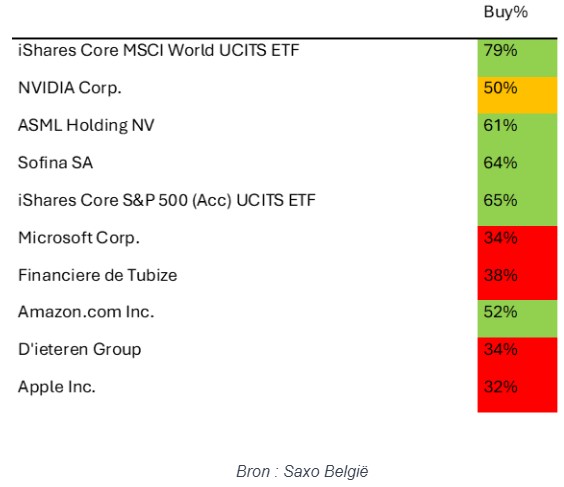Viewport: 564px width, 487px height.
Task: Select the Sofina SA row label
Action: (x=55, y=163)
